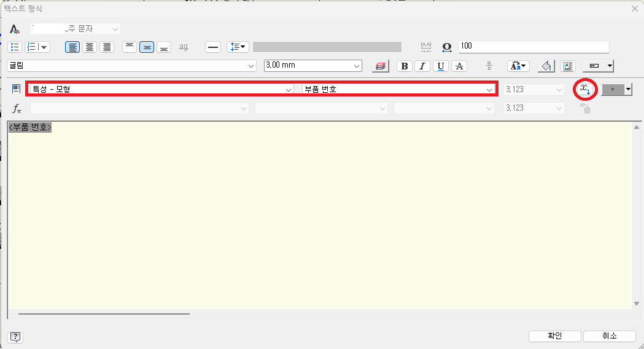Toggle italic formatting
Viewport: 644px width, 349px height.
click(422, 66)
